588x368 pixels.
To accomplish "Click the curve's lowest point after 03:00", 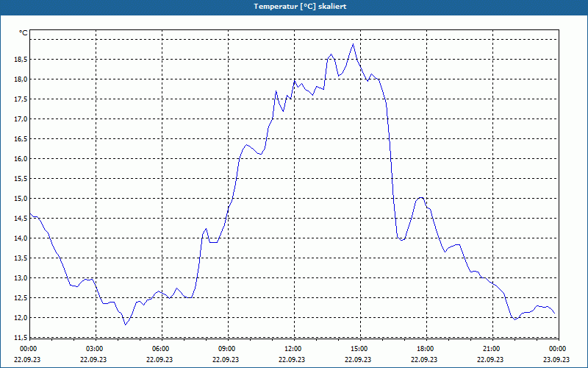I will coord(125,325).
